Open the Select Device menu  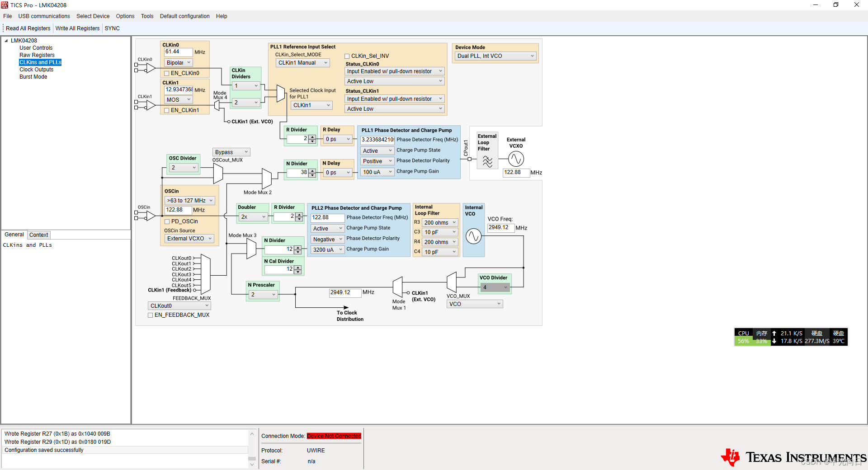coord(93,16)
